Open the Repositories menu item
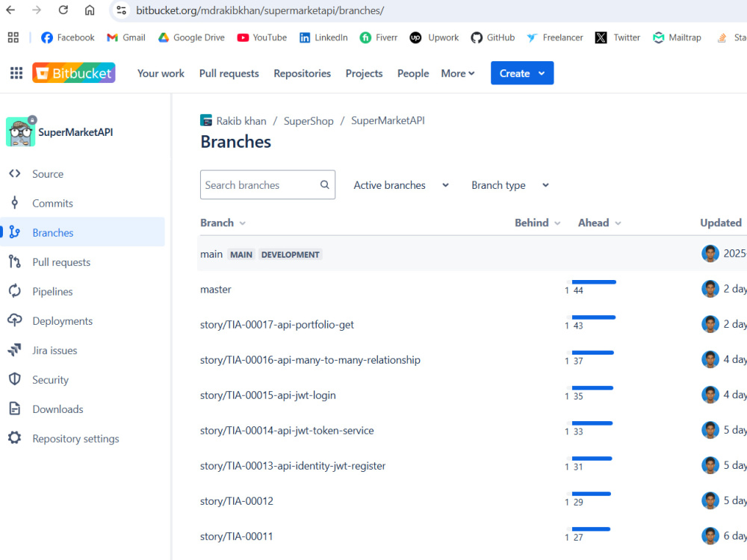This screenshot has height=560, width=747. 302,73
